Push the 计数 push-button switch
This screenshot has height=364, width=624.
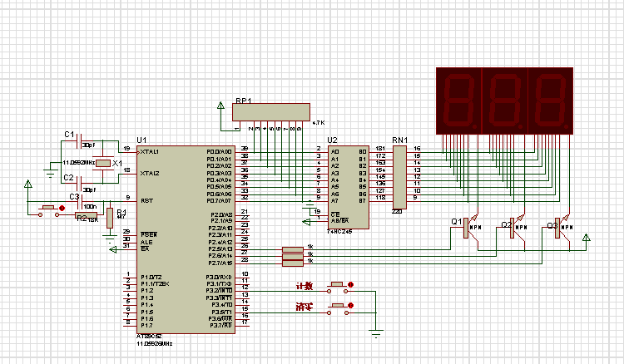(x=338, y=288)
